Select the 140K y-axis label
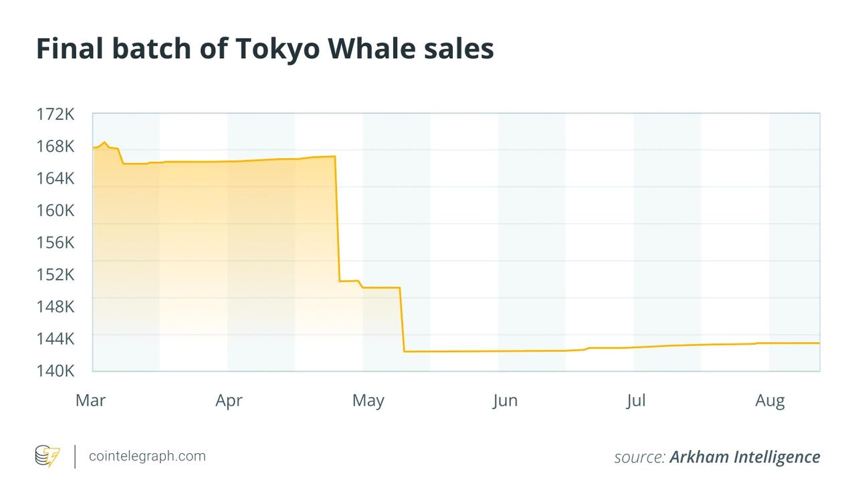856x504 pixels. [x=55, y=370]
